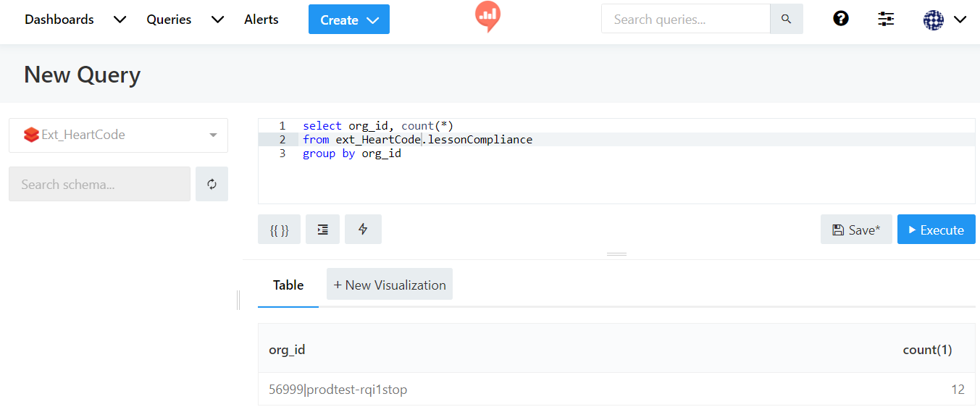
Task: Open the profile globe avatar
Action: 934,20
